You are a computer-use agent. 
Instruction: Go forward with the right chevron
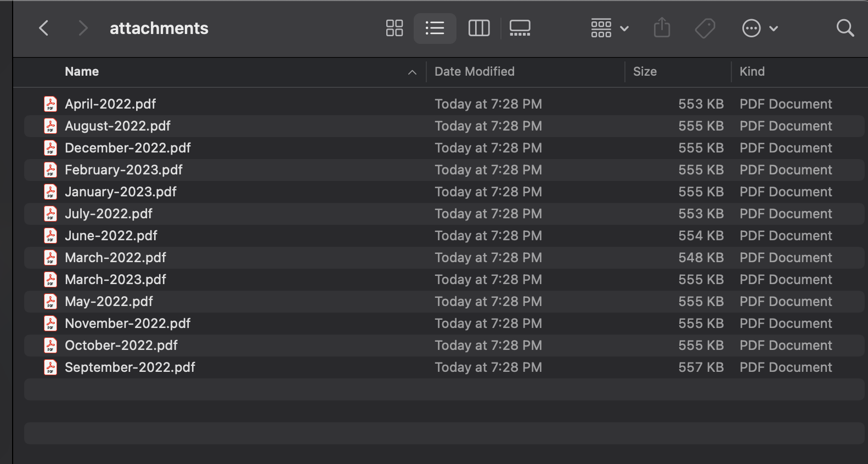(x=83, y=28)
